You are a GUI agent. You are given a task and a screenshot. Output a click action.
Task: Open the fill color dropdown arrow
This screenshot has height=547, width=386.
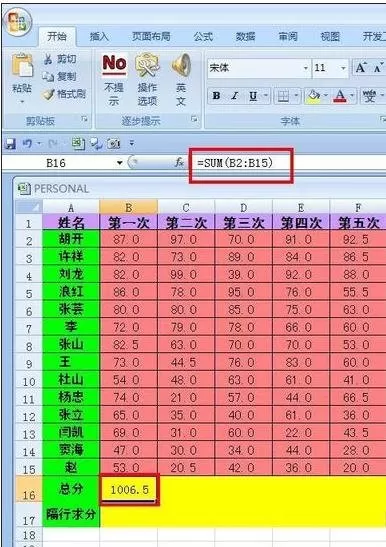tap(326, 95)
